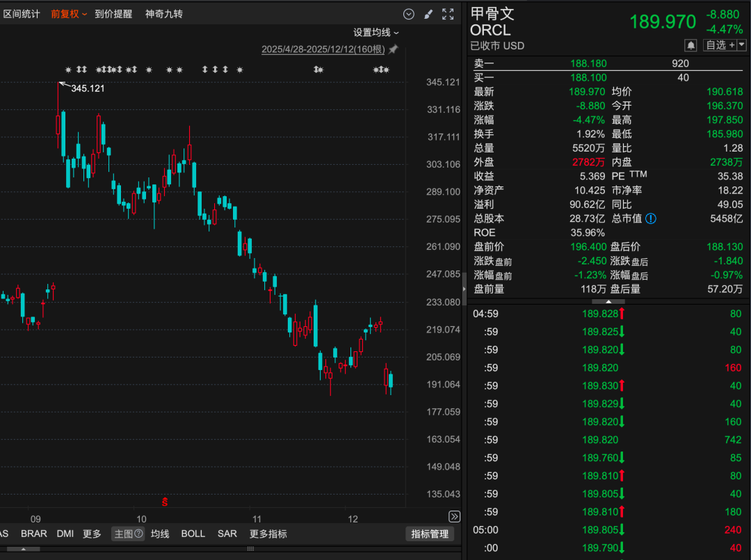The height and width of the screenshot is (560, 751).
Task: Open 指标管理 button
Action: tap(430, 534)
